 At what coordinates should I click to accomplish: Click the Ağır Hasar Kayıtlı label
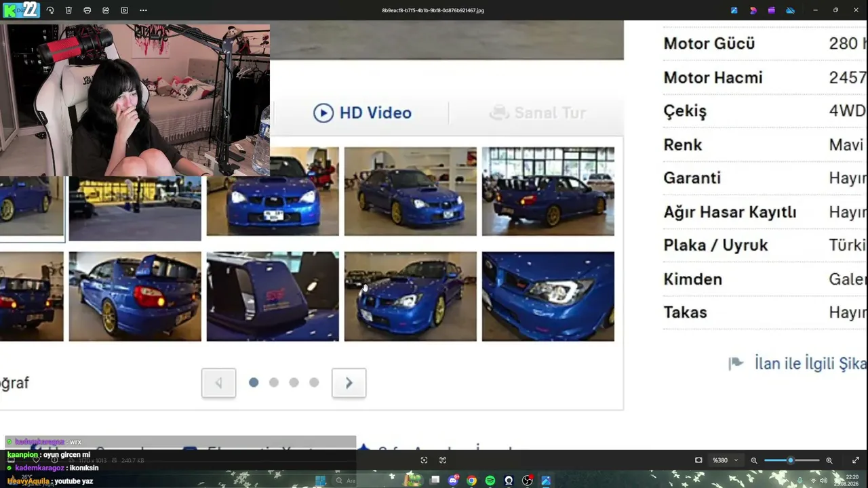tap(730, 212)
